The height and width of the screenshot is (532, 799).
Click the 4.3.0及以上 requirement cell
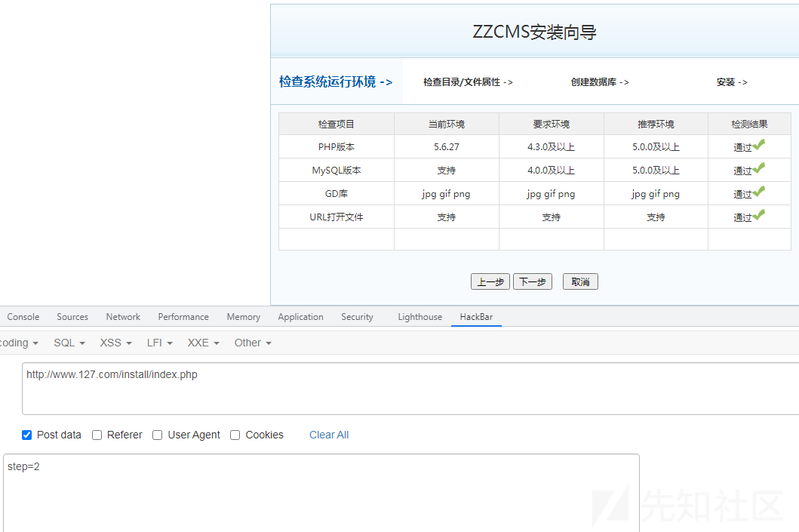point(552,146)
